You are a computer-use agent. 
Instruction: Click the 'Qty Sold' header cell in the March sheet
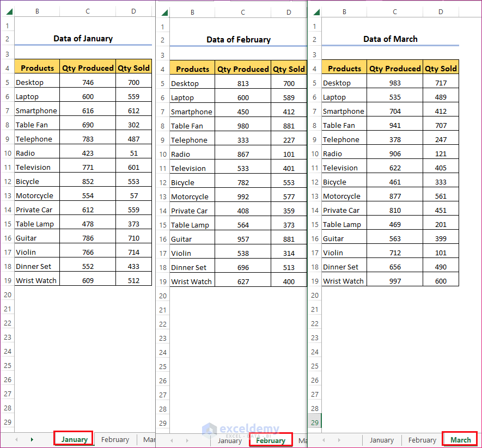441,69
